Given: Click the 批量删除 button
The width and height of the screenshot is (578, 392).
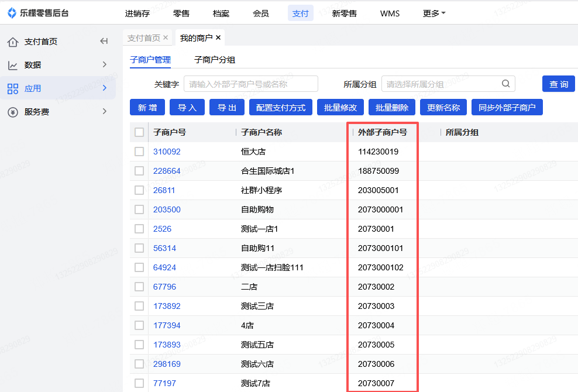Looking at the screenshot, I should point(392,107).
